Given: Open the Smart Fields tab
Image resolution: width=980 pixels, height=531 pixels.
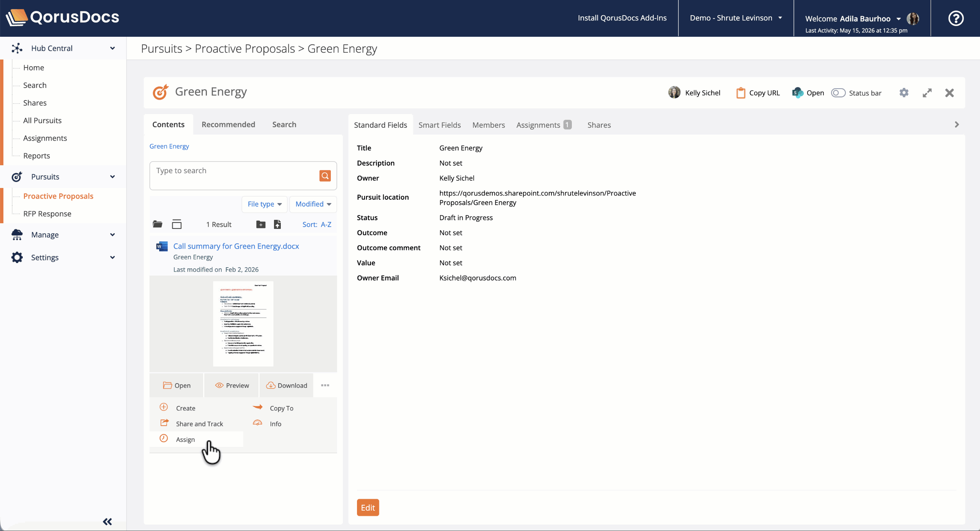Looking at the screenshot, I should pos(439,125).
